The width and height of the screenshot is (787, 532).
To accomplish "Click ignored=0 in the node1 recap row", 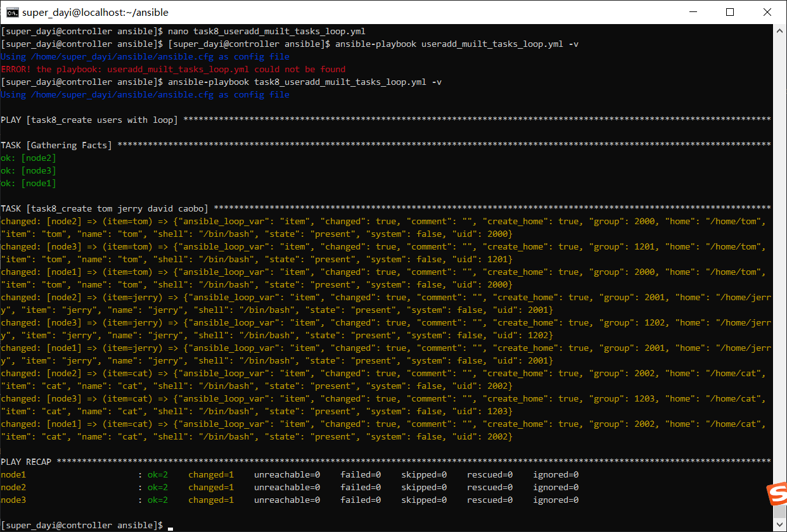I will [556, 474].
